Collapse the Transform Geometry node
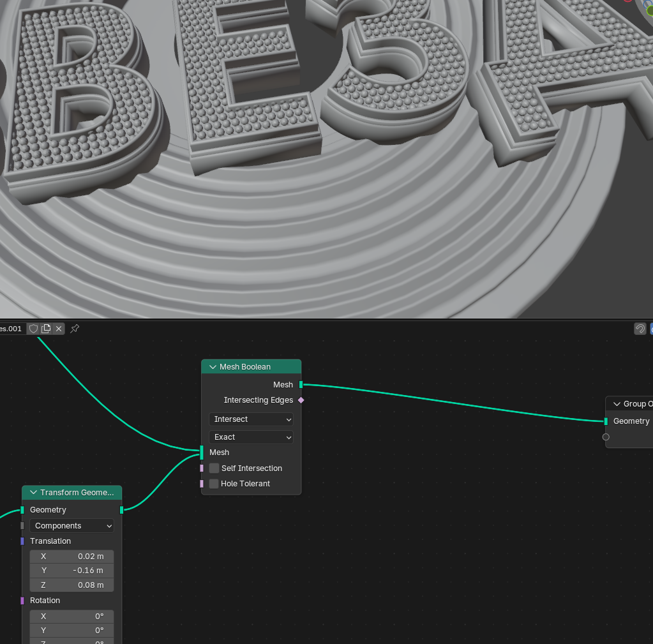 34,493
